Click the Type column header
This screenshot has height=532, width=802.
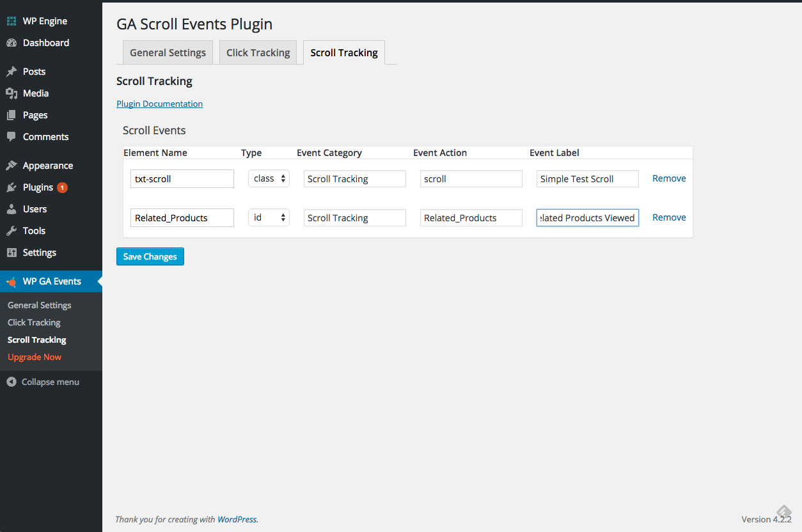pos(251,153)
